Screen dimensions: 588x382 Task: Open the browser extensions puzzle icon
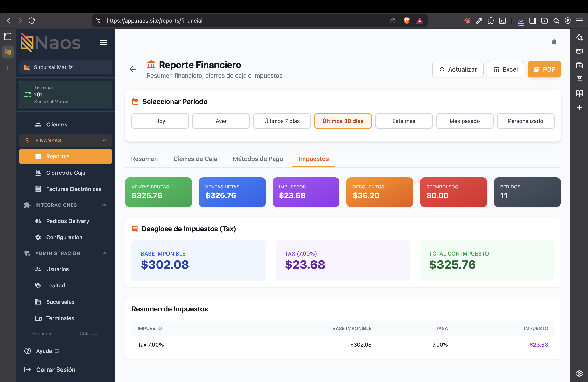491,20
